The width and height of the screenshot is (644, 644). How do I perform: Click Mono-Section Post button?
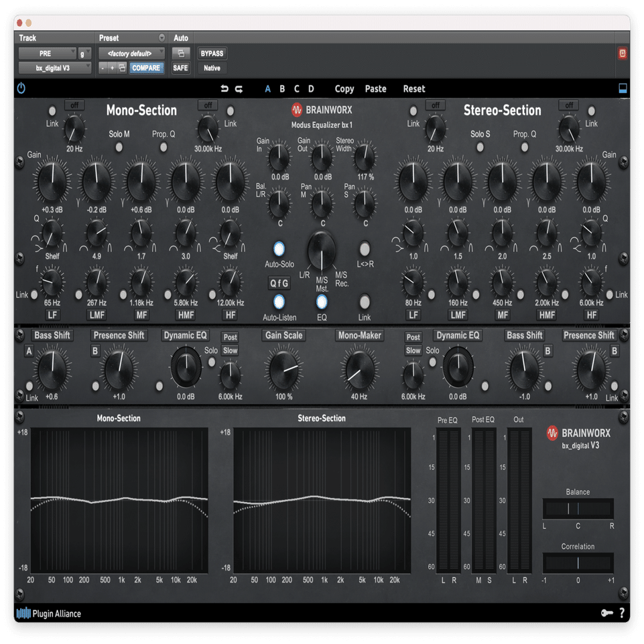230,337
